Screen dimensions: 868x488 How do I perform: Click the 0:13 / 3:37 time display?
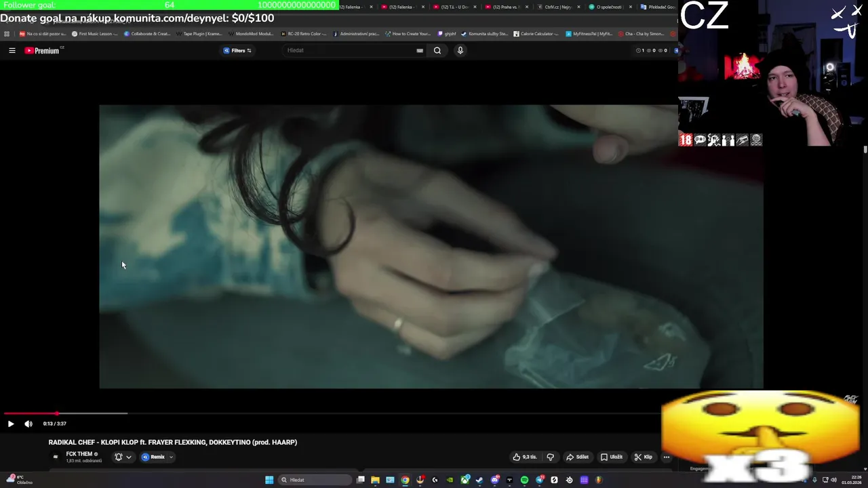coord(55,424)
